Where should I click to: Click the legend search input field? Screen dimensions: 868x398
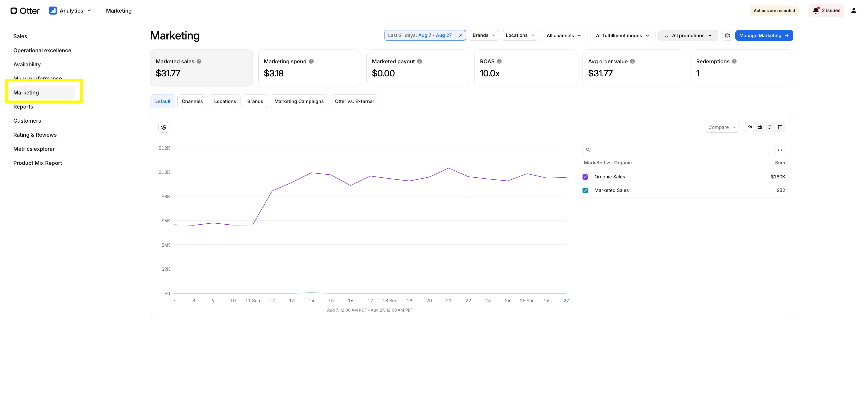[x=676, y=150]
